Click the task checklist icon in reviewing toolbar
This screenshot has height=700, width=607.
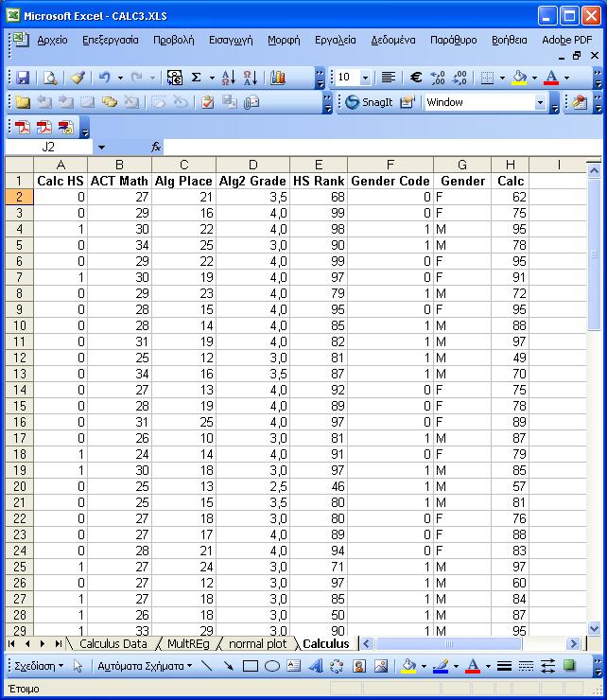[x=207, y=102]
